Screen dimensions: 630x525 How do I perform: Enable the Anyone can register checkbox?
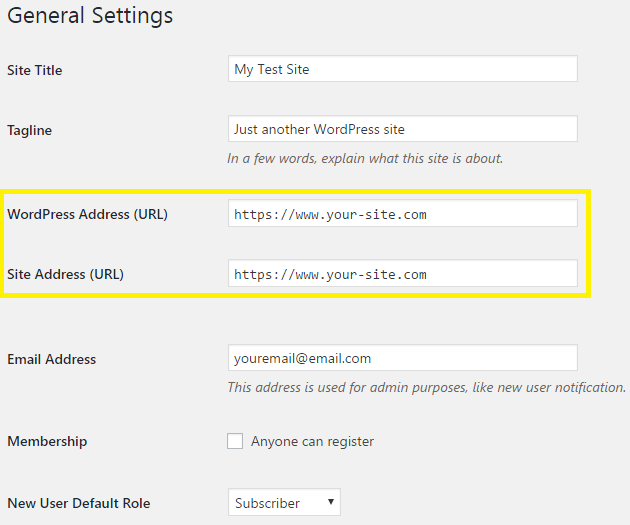pyautogui.click(x=235, y=441)
